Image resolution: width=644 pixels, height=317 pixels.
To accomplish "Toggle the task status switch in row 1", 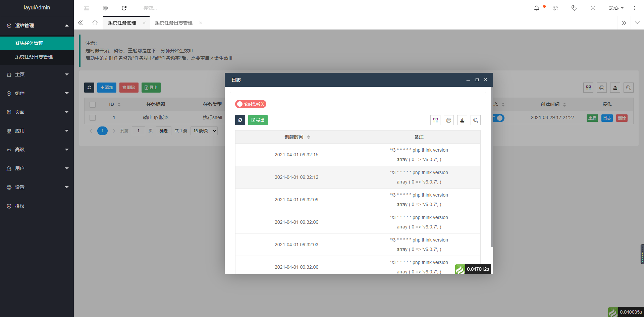I will (x=498, y=118).
